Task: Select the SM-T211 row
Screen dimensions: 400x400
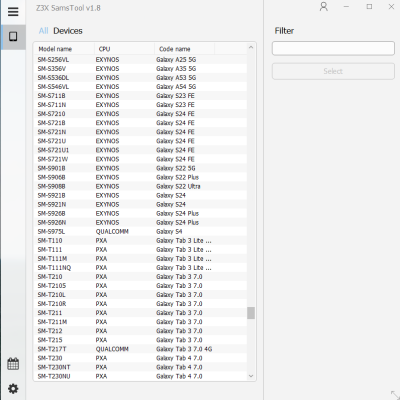Action: point(140,313)
